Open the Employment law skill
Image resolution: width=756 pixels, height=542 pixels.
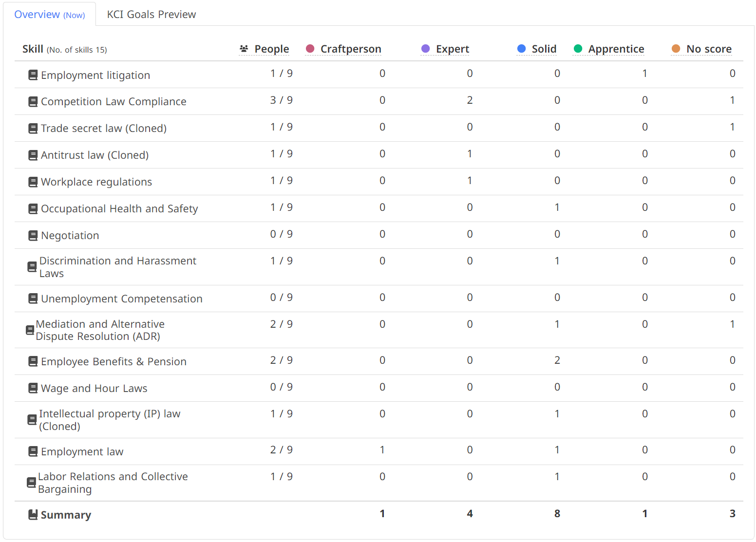click(x=82, y=451)
